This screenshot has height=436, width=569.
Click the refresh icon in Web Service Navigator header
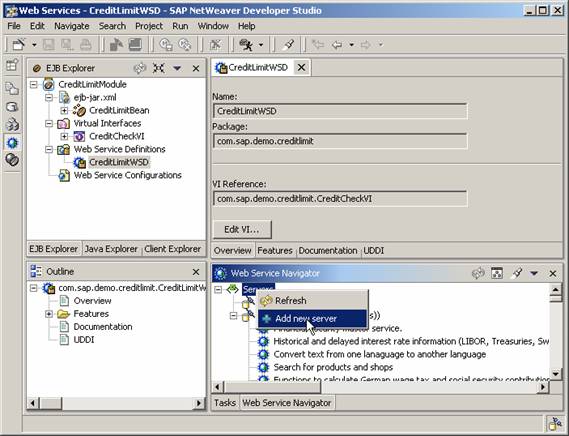click(x=478, y=273)
